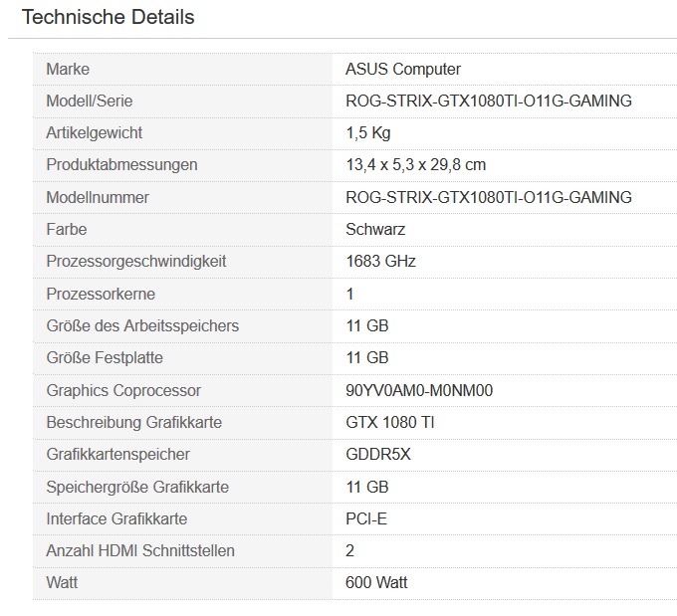The image size is (677, 616).
Task: Select the "90YV0AM0-M0NM00" coprocessor value
Action: click(419, 390)
